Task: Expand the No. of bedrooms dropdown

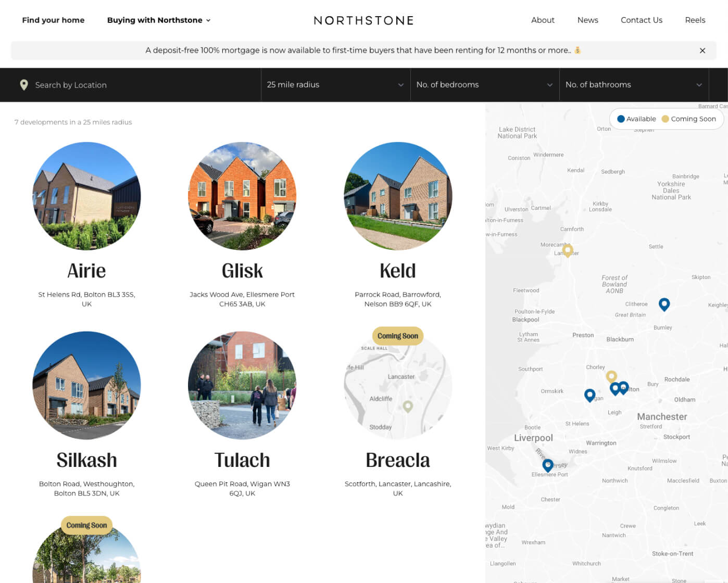Action: point(484,84)
